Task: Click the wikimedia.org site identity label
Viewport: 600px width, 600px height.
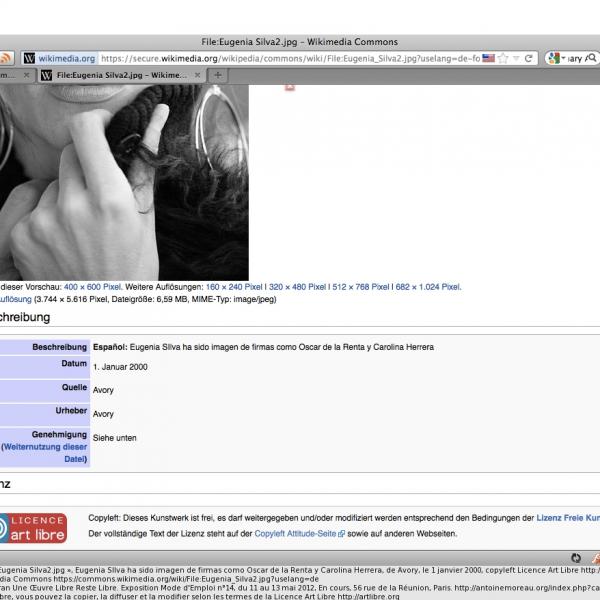Action: [x=67, y=58]
